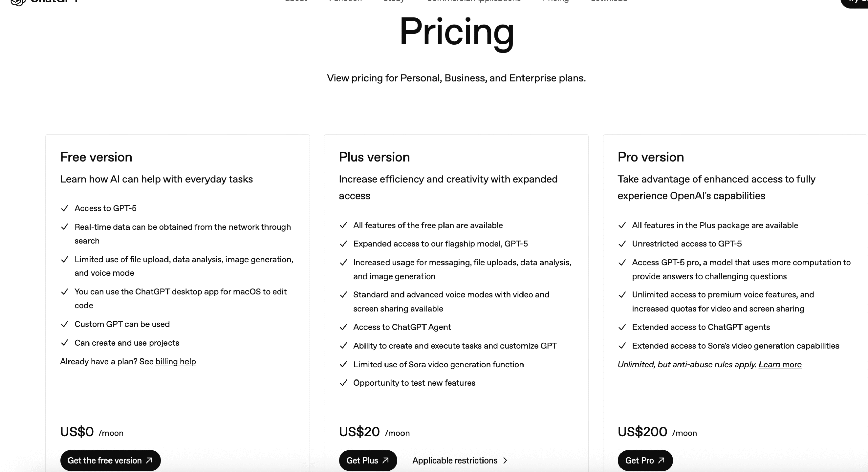The height and width of the screenshot is (472, 868).
Task: Click the ChatGPT logo icon in header
Action: (x=18, y=2)
